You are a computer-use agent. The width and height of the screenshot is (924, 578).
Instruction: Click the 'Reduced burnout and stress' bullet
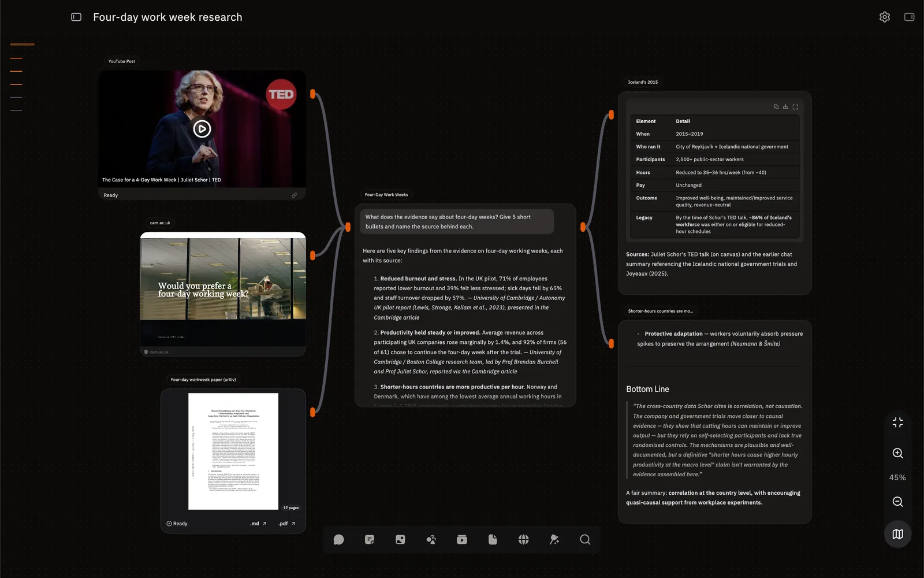(470, 298)
